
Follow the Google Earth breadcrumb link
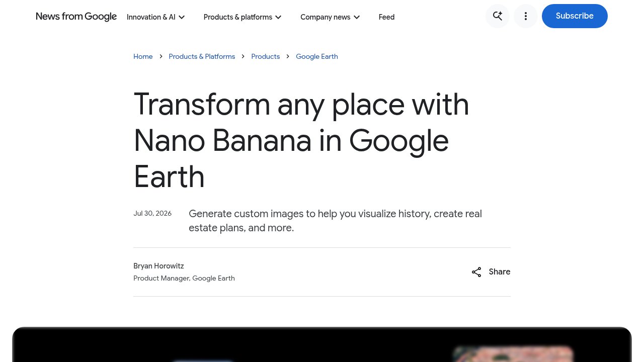tap(317, 56)
